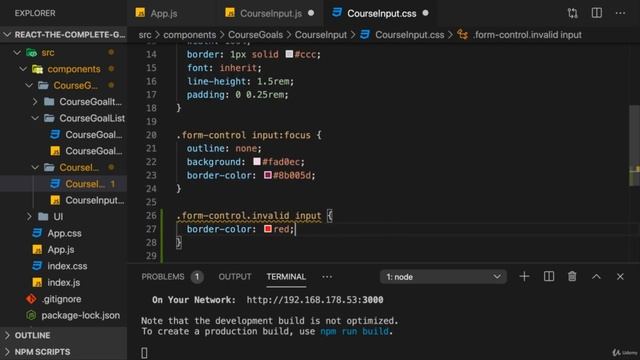Select the TERMINAL panel tab
The image size is (640, 360).
pos(286,277)
